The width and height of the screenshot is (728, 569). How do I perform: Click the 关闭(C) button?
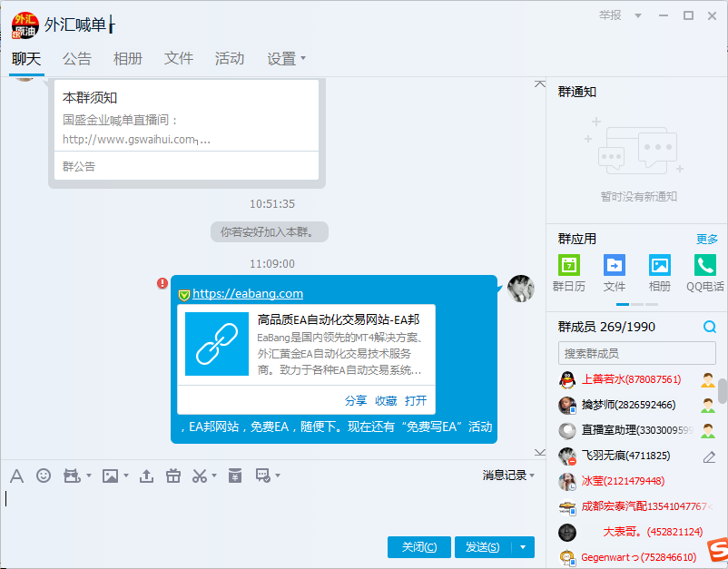[x=419, y=547]
